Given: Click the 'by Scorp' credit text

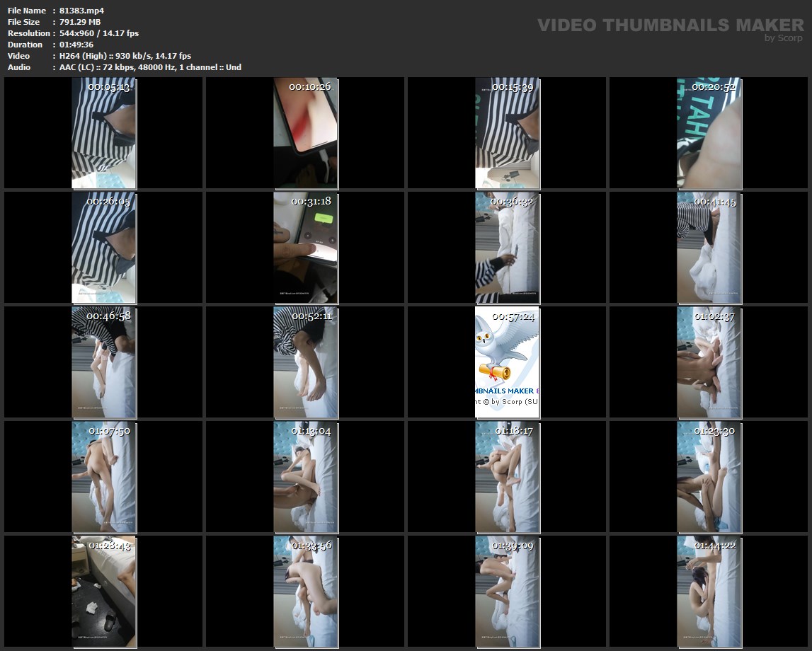Looking at the screenshot, I should (783, 38).
